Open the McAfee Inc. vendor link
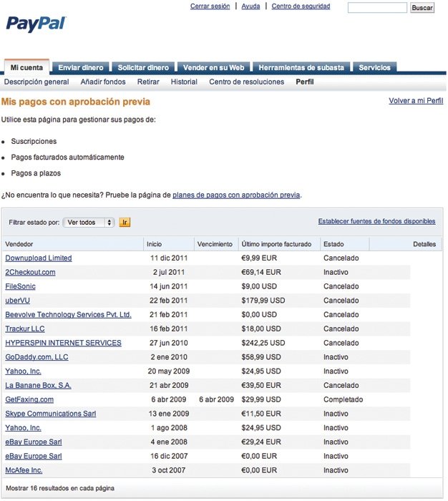The height and width of the screenshot is (501, 448). coord(24,470)
